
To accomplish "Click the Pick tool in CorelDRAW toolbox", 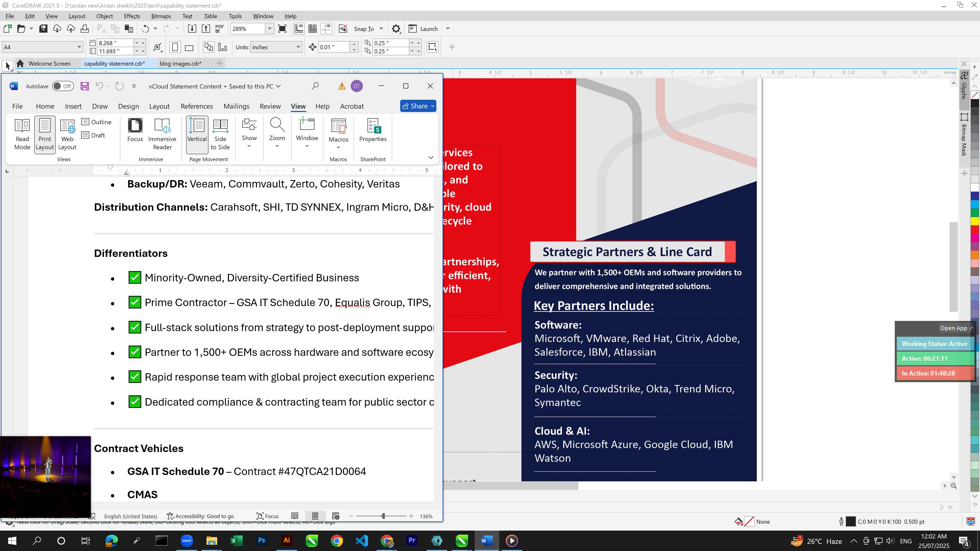I will coord(8,66).
